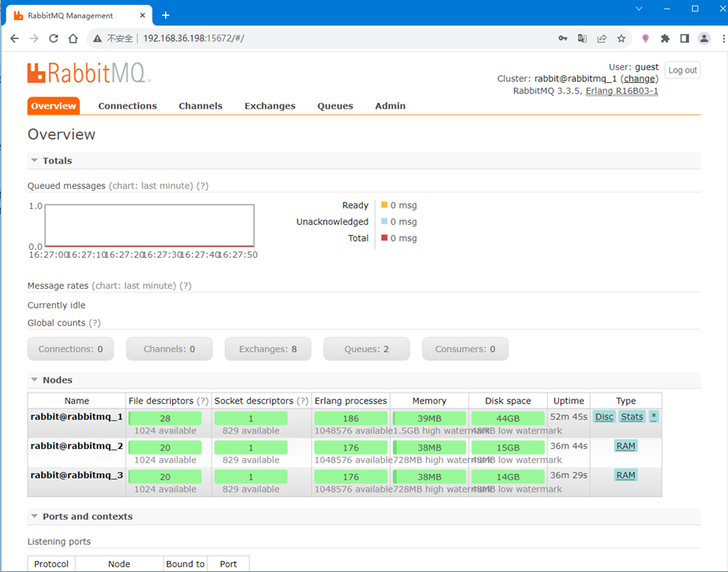728x572 pixels.
Task: Open the tab search chevron in title bar
Action: pos(639,8)
